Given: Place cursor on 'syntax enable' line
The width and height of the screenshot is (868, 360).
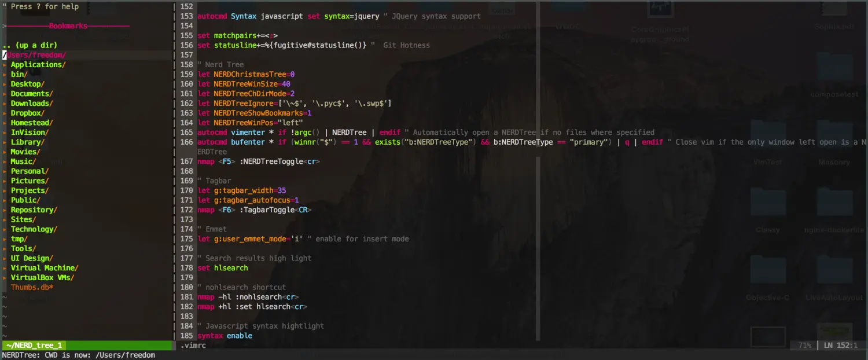Looking at the screenshot, I should coord(225,336).
